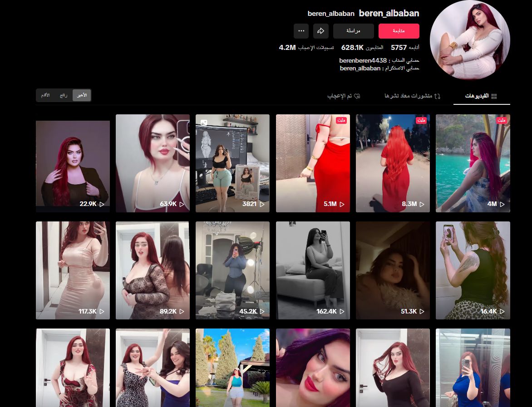The image size is (532, 407).
Task: Click the play icon beside 89.2K
Action: [x=182, y=311]
